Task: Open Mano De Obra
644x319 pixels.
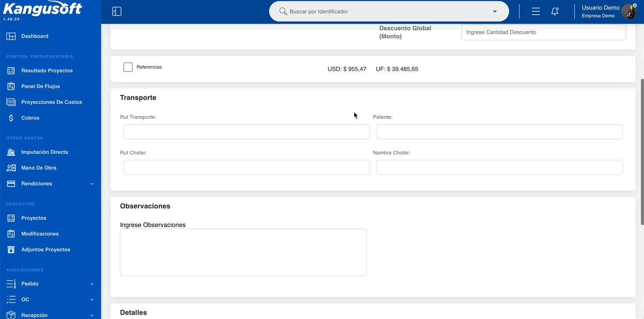Action: pyautogui.click(x=39, y=168)
